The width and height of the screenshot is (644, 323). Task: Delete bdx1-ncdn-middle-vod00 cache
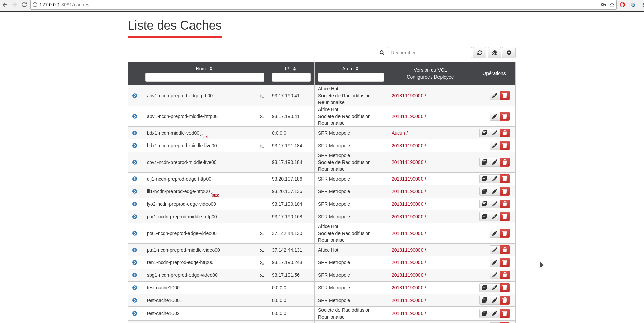pos(505,133)
